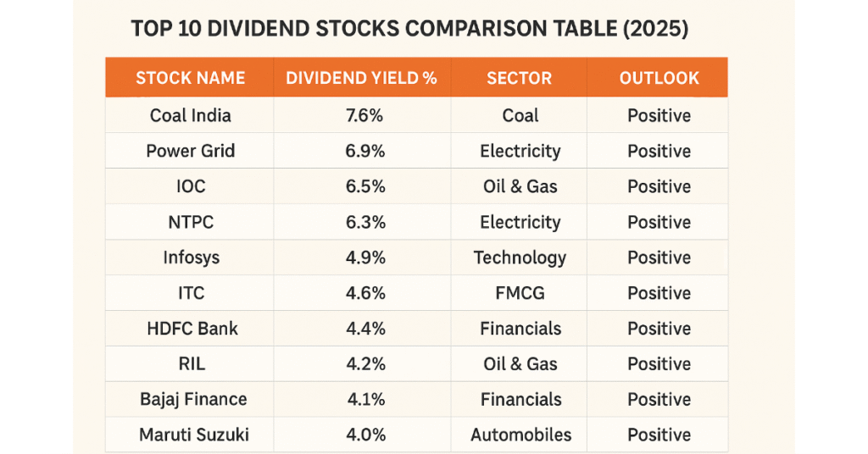
Task: Click the Technology sector cell
Action: coord(520,257)
